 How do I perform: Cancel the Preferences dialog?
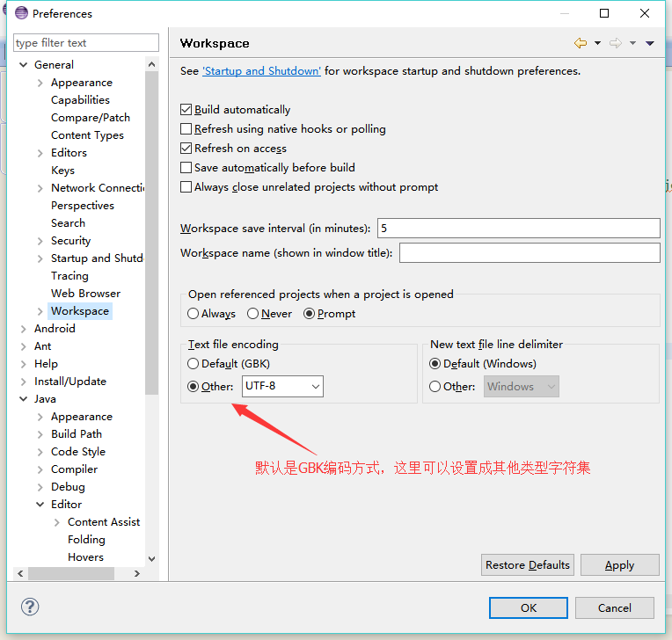click(615, 607)
